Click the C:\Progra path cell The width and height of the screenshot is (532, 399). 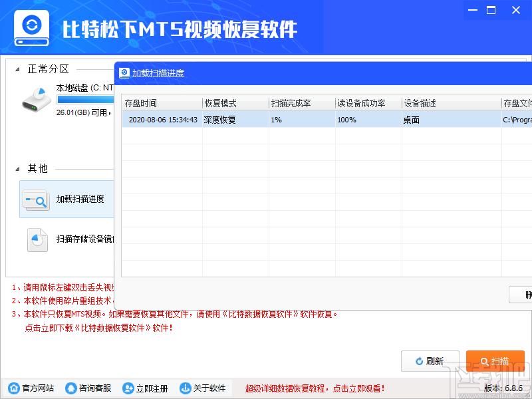tap(517, 120)
